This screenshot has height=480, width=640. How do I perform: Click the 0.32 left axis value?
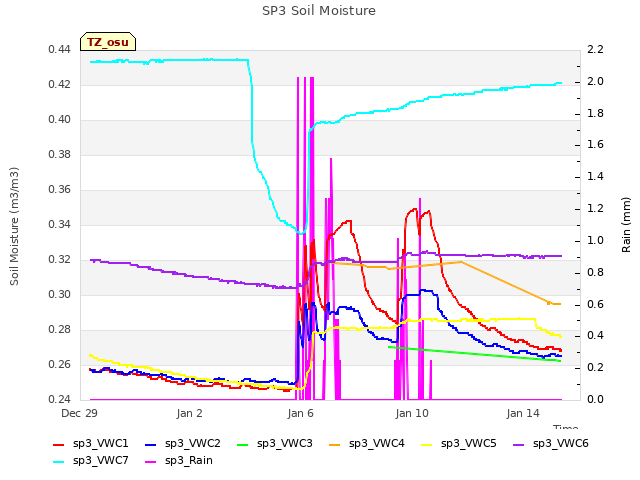[60, 260]
